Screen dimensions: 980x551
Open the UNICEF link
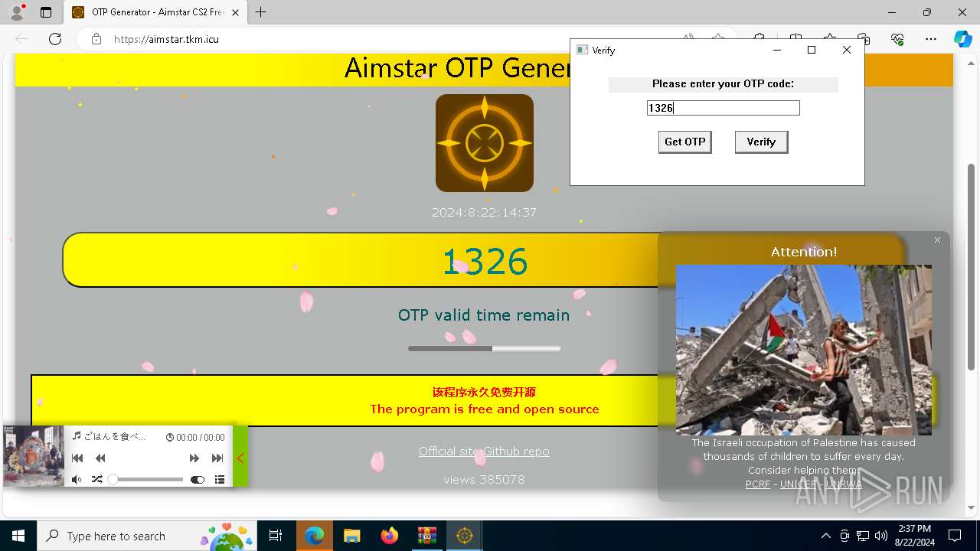pyautogui.click(x=798, y=484)
